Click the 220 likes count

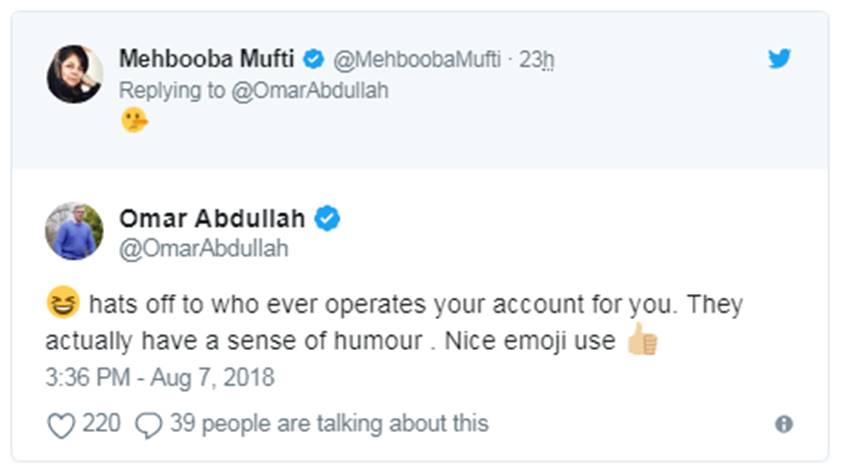coord(101,424)
